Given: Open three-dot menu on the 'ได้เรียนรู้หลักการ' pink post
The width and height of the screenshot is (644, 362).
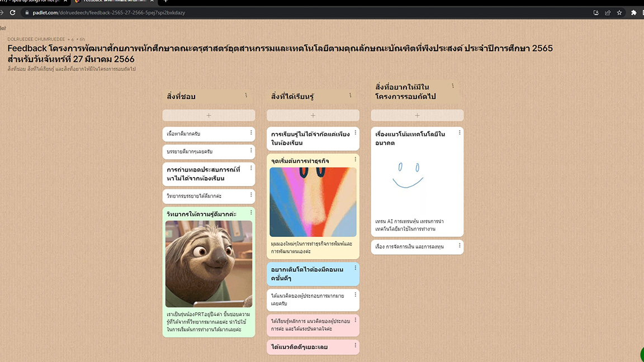Looking at the screenshot, I should (356, 320).
